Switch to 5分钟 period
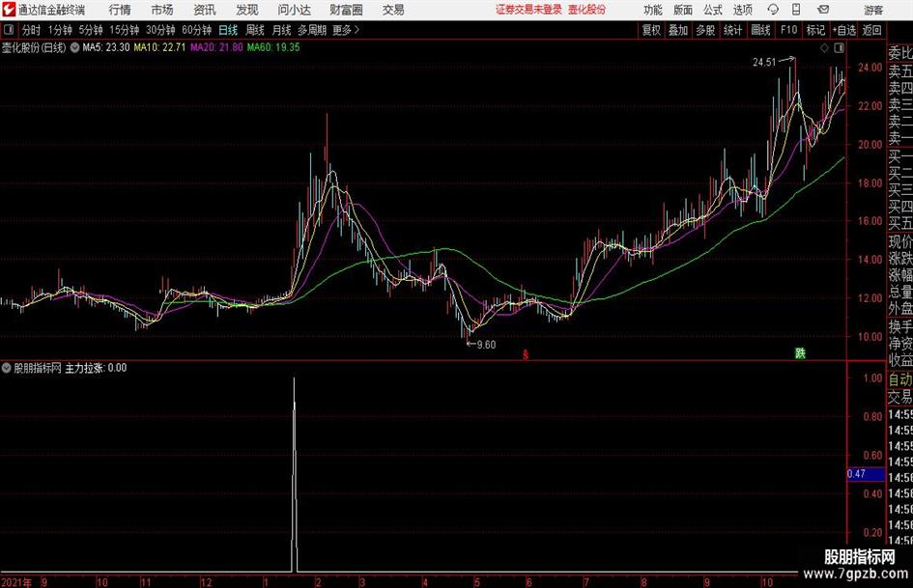 (90, 30)
